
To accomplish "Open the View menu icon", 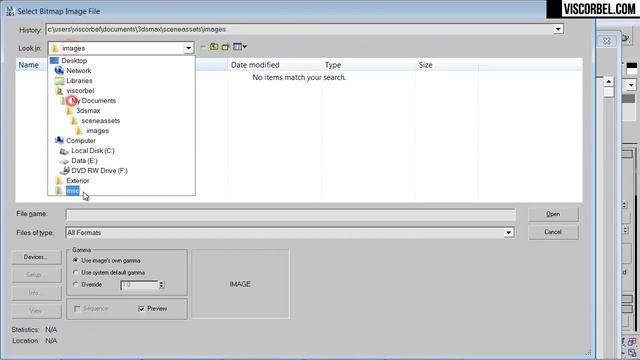I will pyautogui.click(x=240, y=47).
